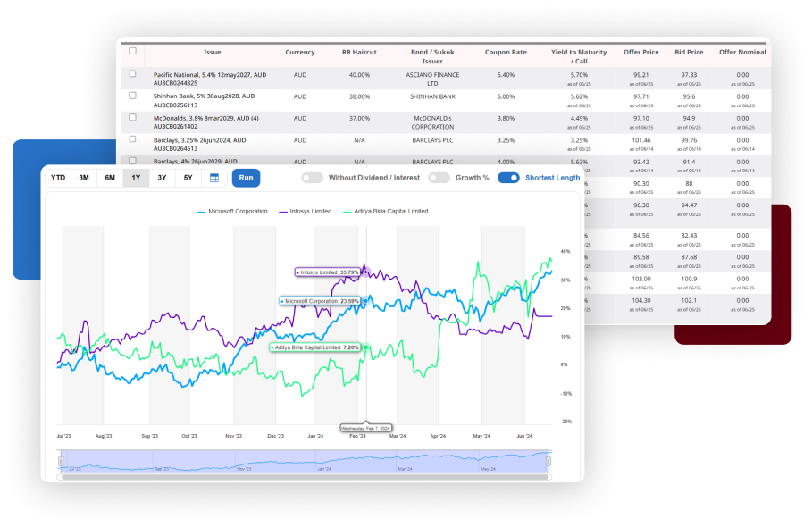Image resolution: width=812 pixels, height=527 pixels.
Task: Click the Wednesday, Feb 7, 2024 date marker
Action: (366, 428)
